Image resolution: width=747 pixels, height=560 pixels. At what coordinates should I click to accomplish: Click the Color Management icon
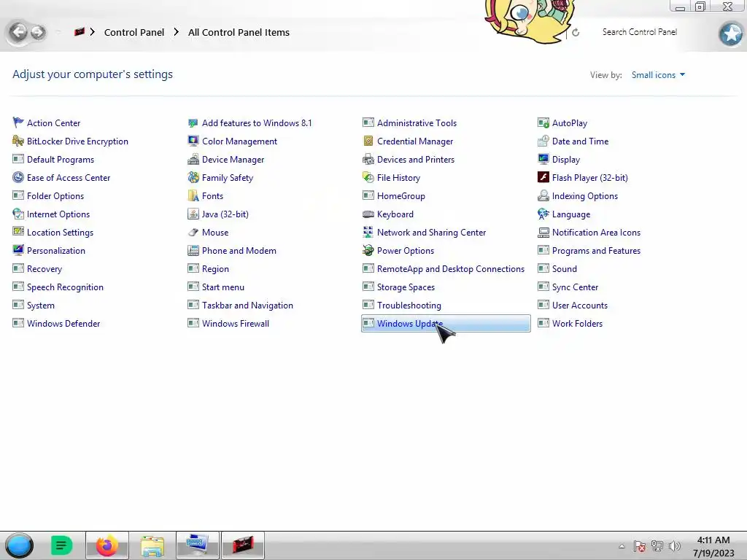click(193, 141)
